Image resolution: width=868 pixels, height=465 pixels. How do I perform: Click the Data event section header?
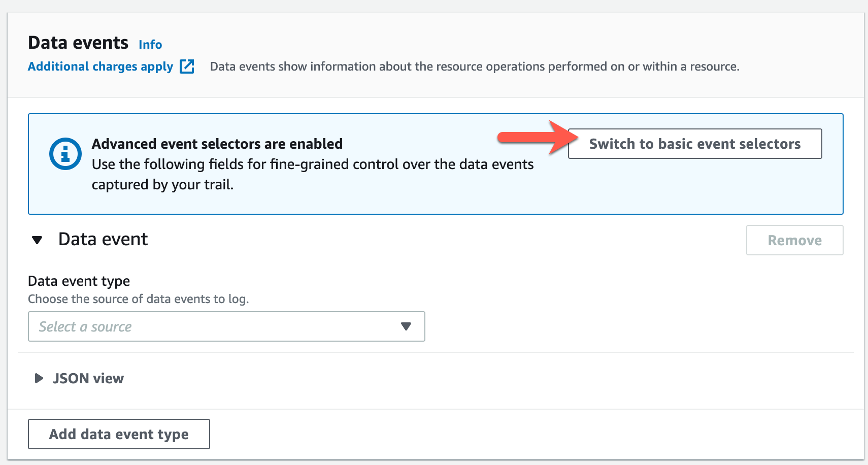tap(103, 239)
